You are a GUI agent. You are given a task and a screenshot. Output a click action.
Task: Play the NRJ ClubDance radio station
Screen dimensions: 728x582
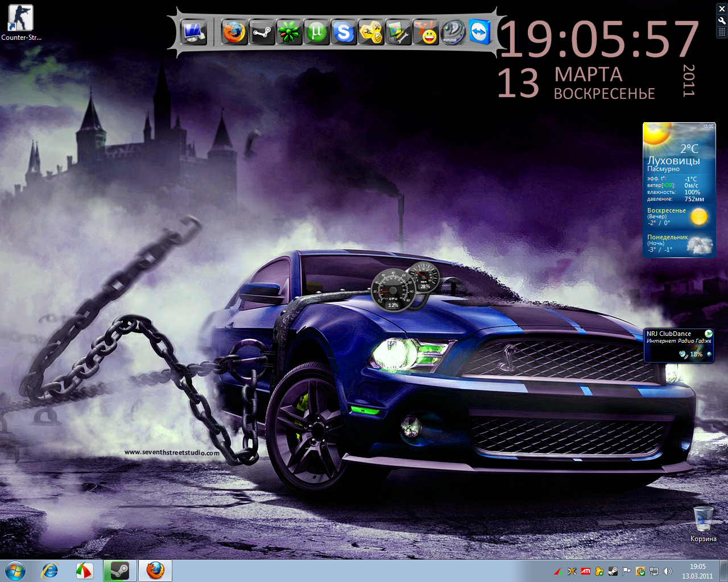coord(709,334)
